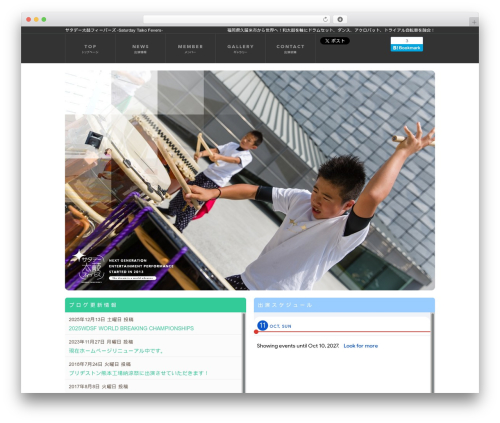
Task: Open the 2025WDSF WORLD BREAKING CHAMPIONSHIPS post
Action: 131,328
